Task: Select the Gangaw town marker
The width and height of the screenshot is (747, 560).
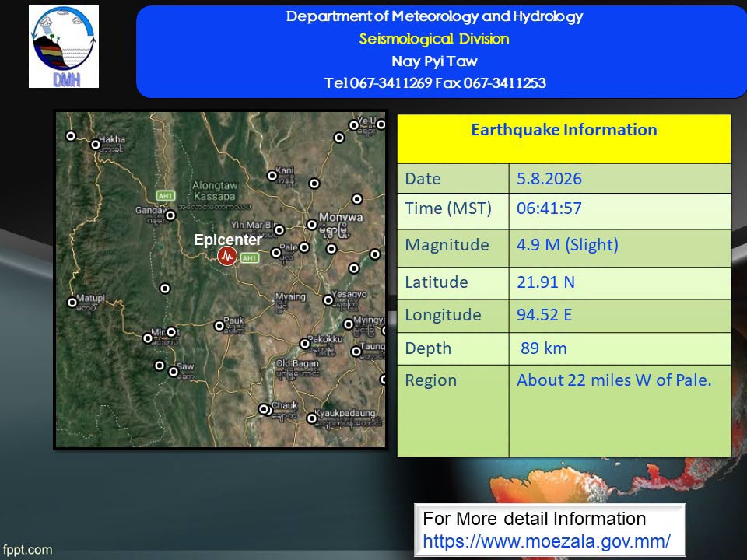Action: click(x=170, y=215)
